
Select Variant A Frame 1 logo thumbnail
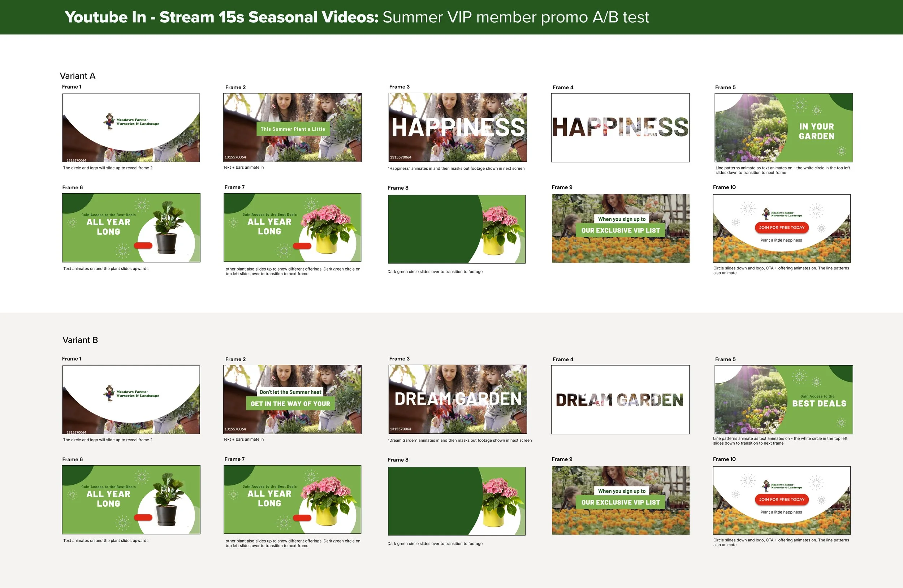pyautogui.click(x=131, y=128)
